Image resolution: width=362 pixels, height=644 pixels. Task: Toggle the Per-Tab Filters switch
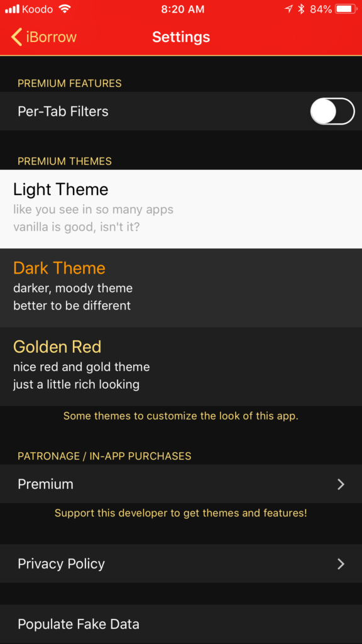click(332, 111)
